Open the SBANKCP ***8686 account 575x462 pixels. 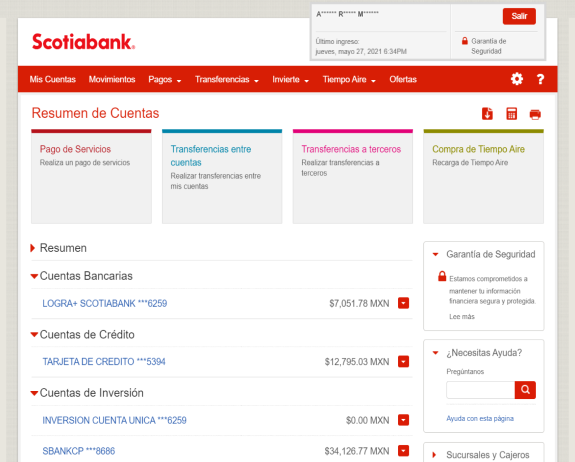pyautogui.click(x=78, y=451)
